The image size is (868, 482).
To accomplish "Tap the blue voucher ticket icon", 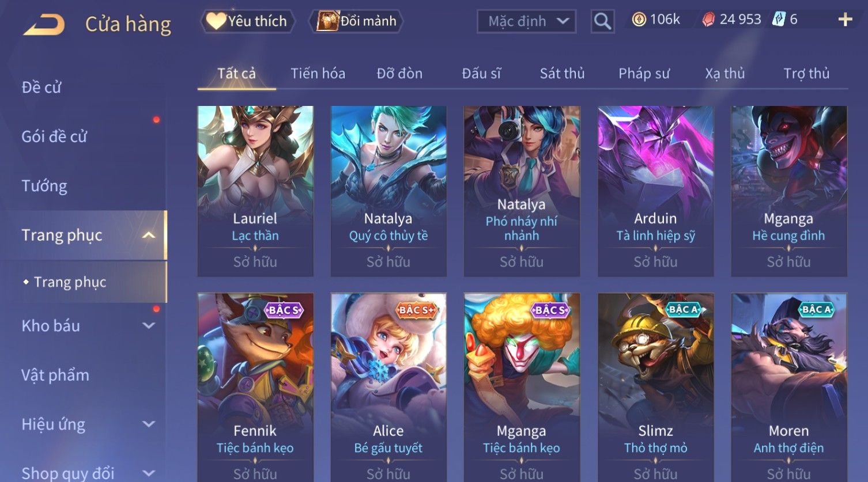I will 779,19.
